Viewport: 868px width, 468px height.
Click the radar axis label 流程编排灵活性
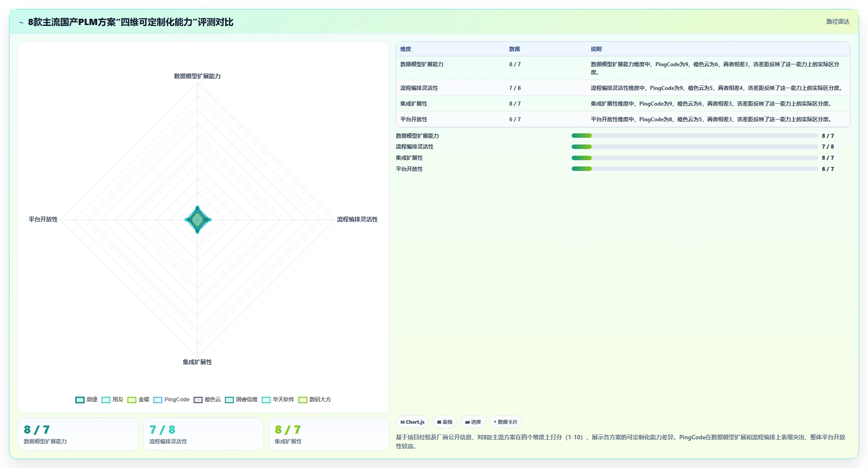coord(357,219)
